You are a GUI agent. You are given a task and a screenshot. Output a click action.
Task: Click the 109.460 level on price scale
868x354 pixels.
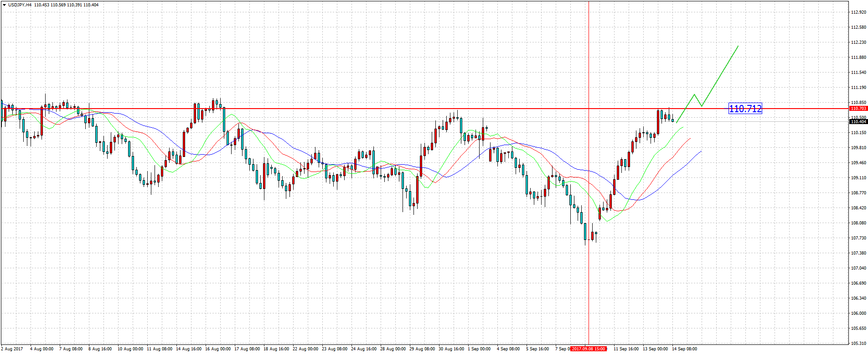click(x=858, y=163)
